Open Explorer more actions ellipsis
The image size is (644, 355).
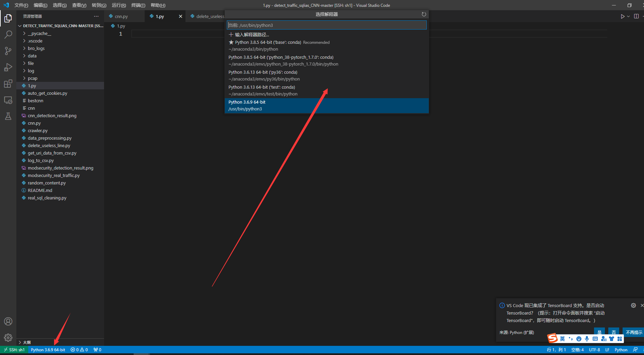tap(96, 16)
